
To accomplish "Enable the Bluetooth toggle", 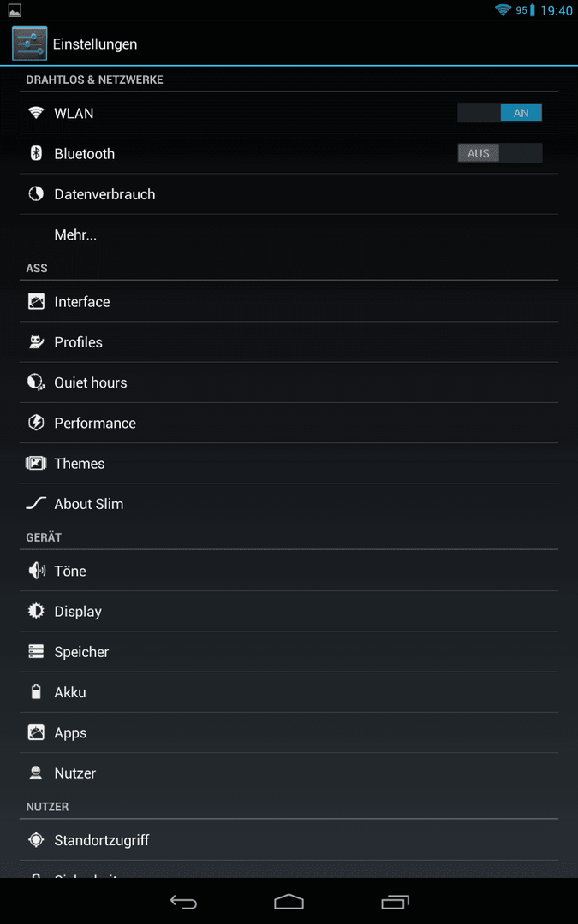I will tap(499, 153).
